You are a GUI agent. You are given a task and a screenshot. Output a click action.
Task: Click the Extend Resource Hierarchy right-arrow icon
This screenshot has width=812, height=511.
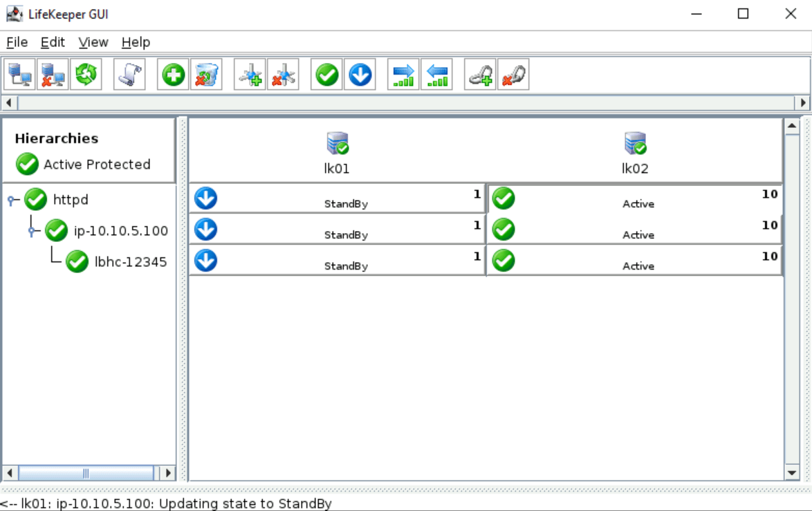tap(403, 75)
